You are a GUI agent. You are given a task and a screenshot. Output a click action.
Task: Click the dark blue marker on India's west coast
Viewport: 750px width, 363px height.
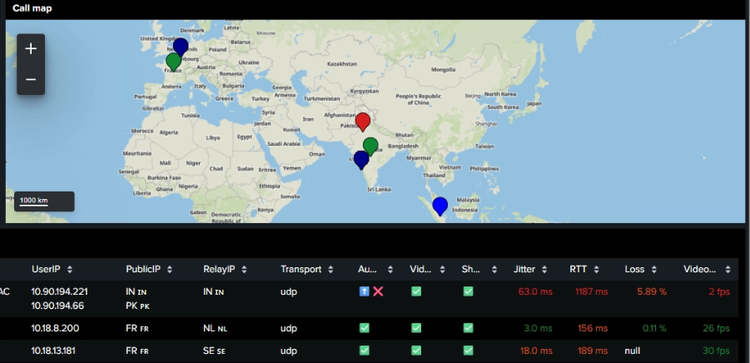[361, 160]
